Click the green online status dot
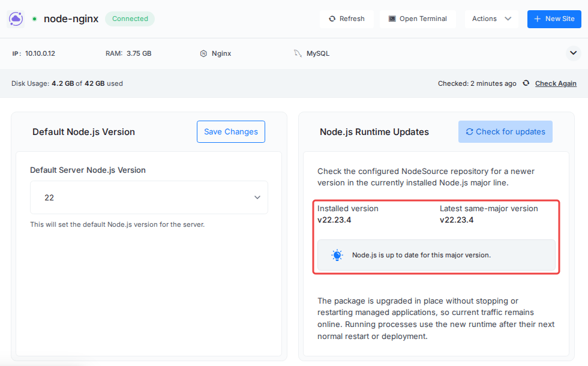The height and width of the screenshot is (366, 588). (x=35, y=19)
